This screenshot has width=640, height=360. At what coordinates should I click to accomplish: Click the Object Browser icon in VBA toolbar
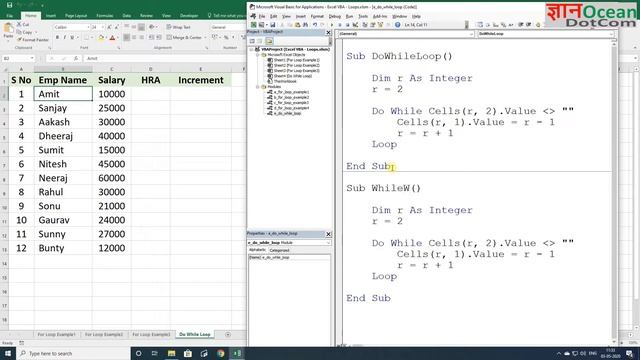(380, 25)
